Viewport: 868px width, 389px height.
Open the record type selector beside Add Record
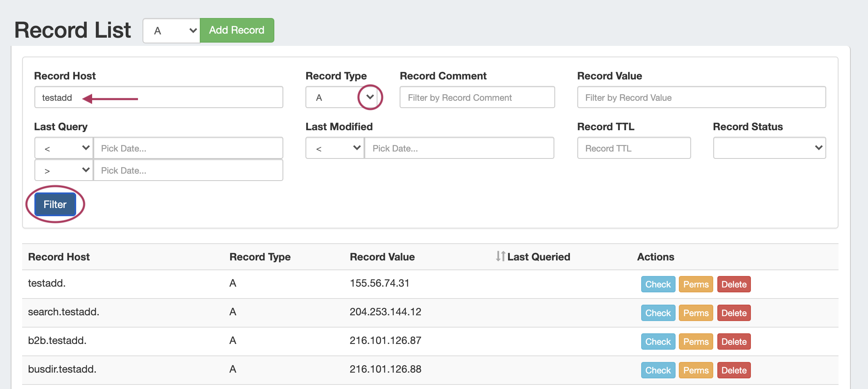[x=172, y=31]
